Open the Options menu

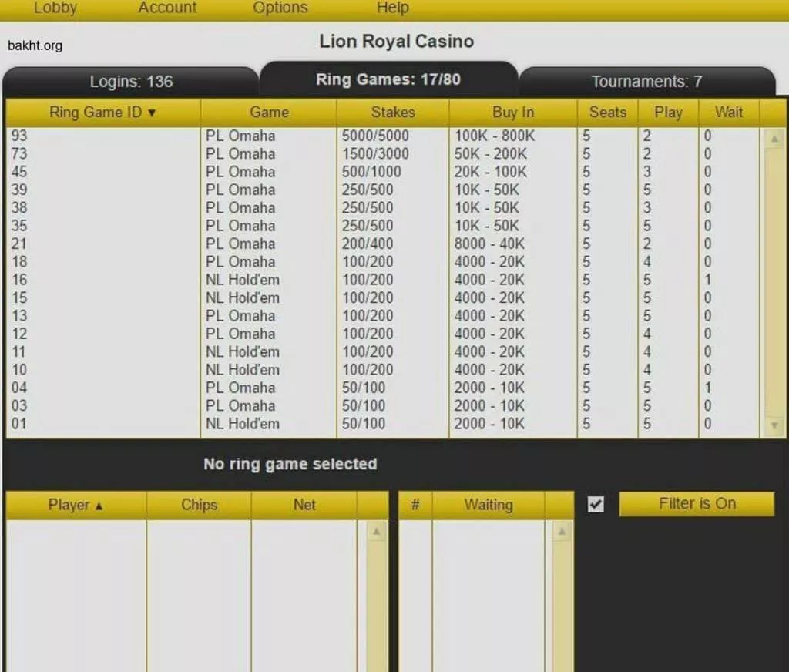tap(280, 8)
